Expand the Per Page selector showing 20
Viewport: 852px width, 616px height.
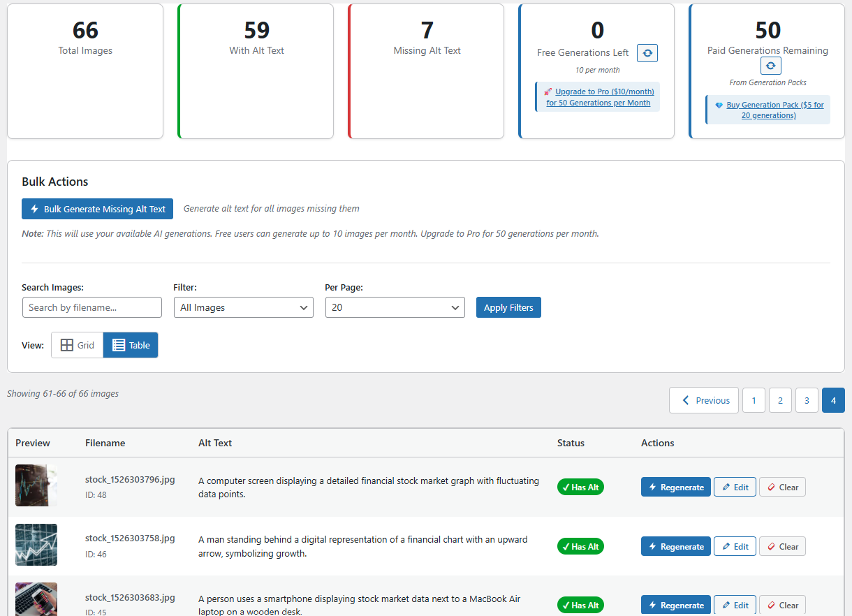395,307
